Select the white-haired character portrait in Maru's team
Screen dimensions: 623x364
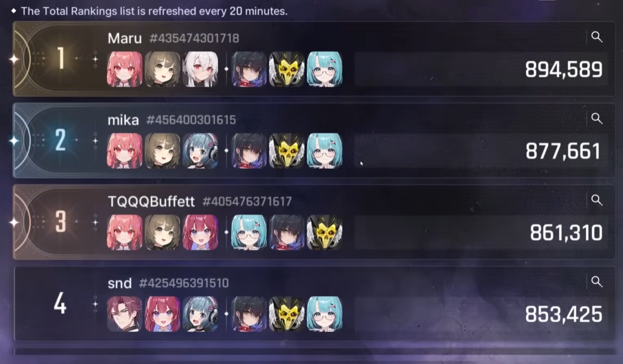(200, 69)
